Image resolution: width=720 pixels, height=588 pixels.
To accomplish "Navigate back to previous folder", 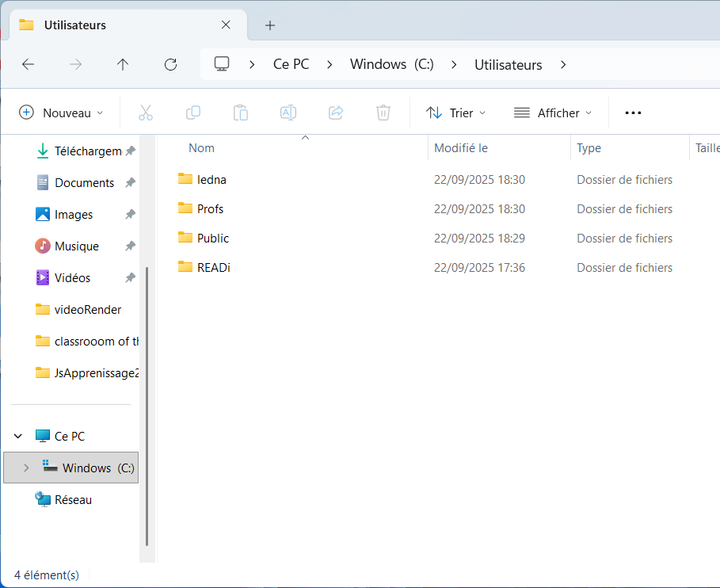I will (29, 65).
